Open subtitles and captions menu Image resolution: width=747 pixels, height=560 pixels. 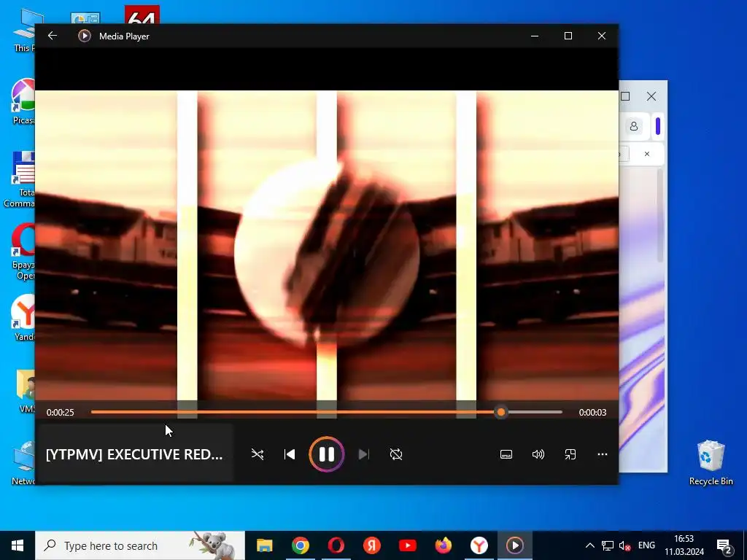click(x=506, y=454)
